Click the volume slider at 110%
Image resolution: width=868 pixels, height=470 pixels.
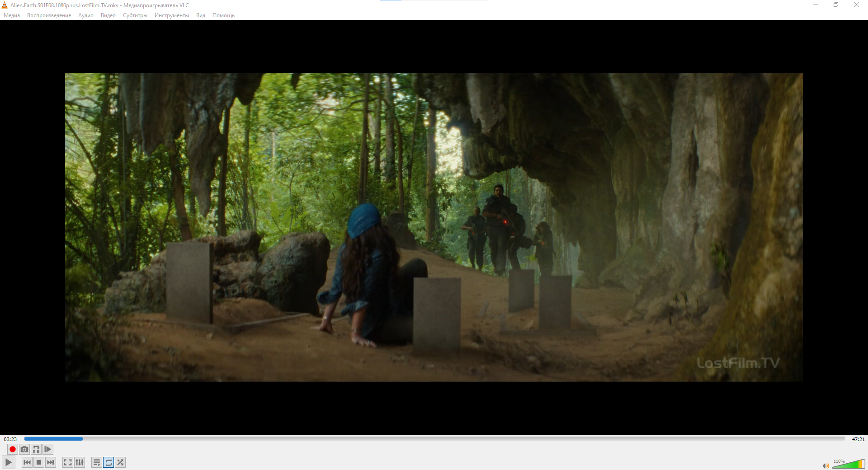tap(848, 464)
